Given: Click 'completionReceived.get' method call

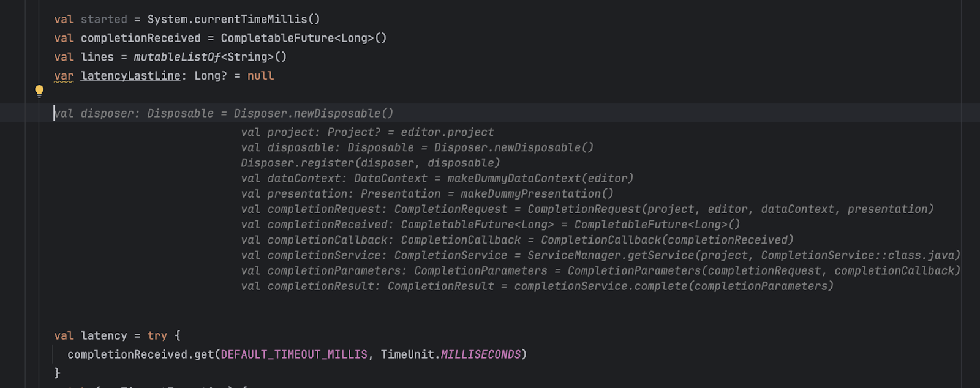Looking at the screenshot, I should click(x=140, y=354).
